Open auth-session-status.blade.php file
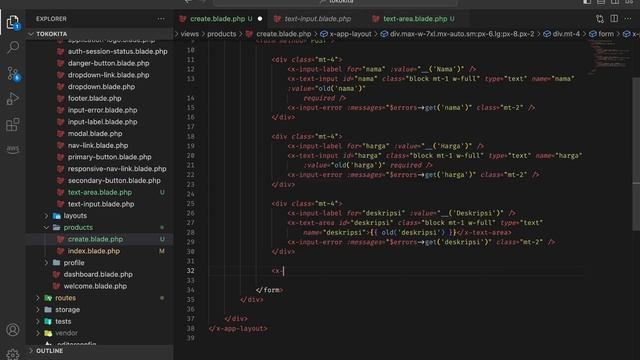The height and width of the screenshot is (360, 640). click(118, 51)
